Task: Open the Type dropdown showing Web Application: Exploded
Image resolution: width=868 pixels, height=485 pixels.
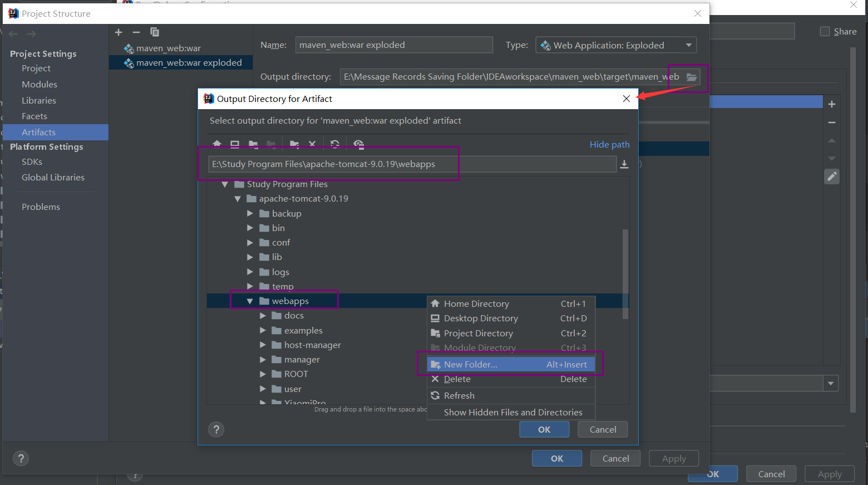Action: coord(615,45)
